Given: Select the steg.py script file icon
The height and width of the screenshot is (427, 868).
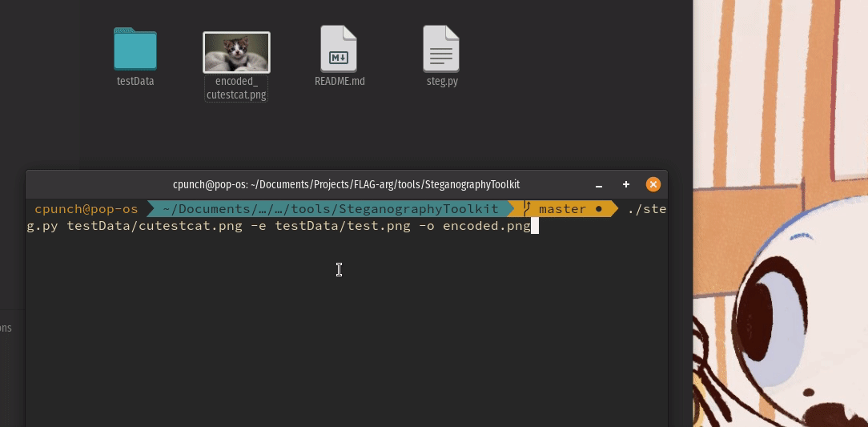Looking at the screenshot, I should coord(441,49).
